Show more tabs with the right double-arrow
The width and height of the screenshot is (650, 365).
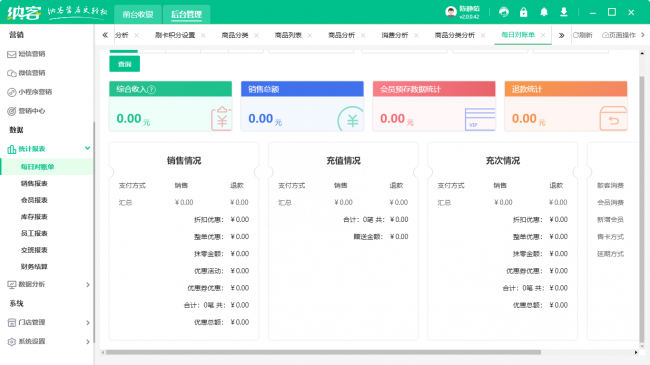pos(561,35)
